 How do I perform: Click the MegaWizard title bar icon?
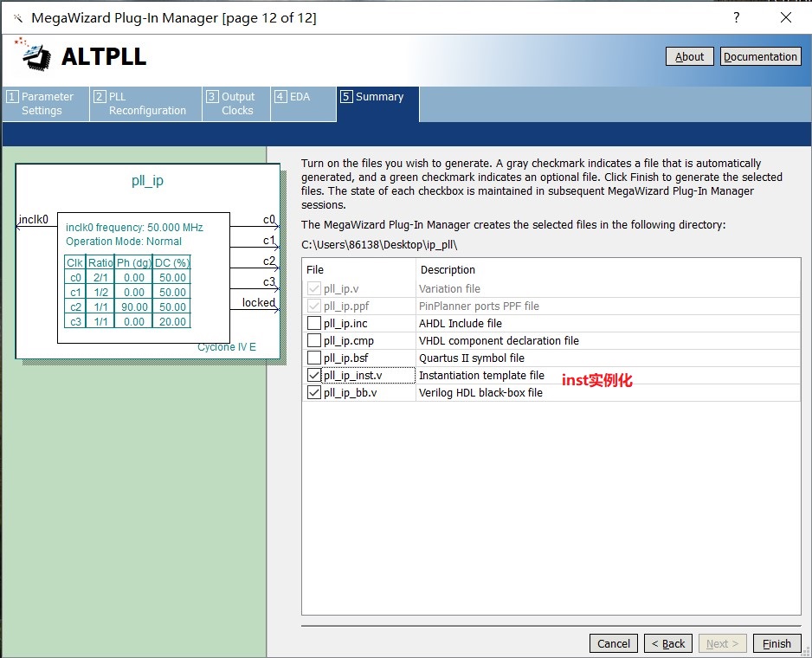pos(18,18)
